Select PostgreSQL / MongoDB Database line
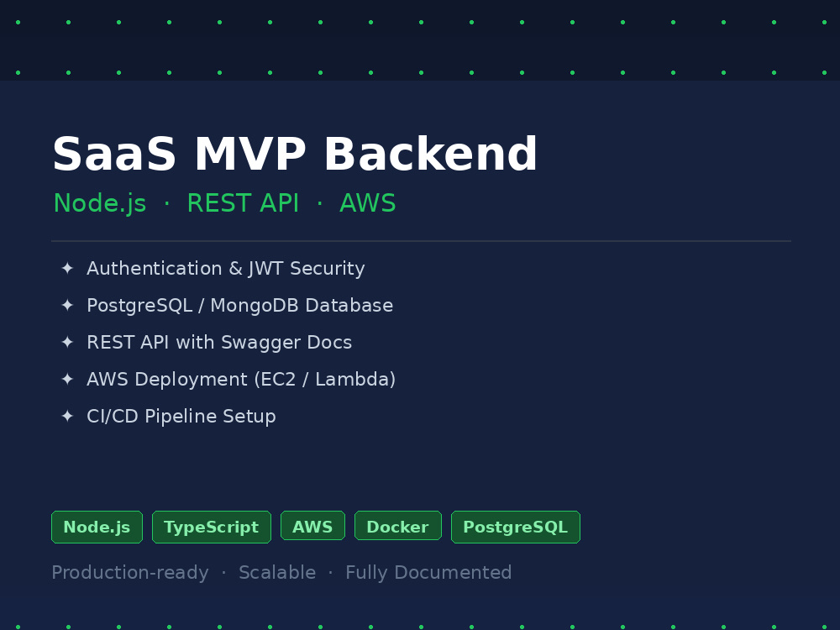The width and height of the screenshot is (840, 630). point(240,306)
